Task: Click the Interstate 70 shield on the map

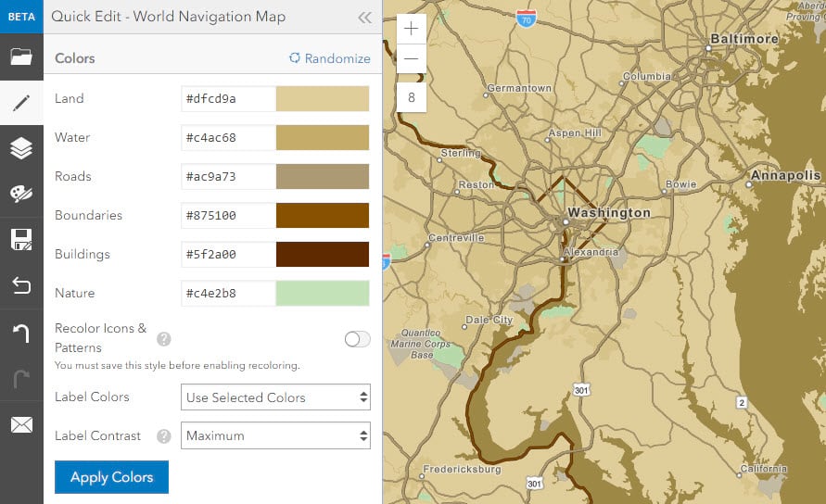Action: point(527,19)
